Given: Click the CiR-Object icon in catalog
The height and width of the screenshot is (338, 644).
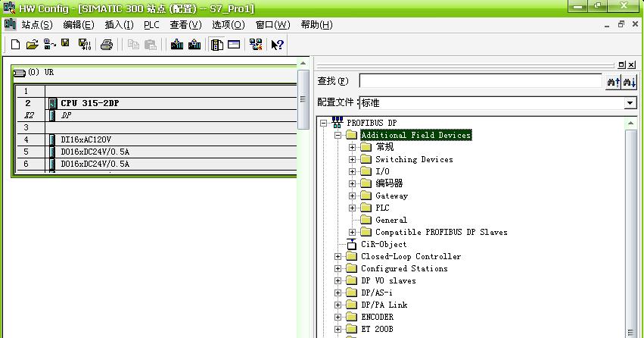Looking at the screenshot, I should click(352, 244).
